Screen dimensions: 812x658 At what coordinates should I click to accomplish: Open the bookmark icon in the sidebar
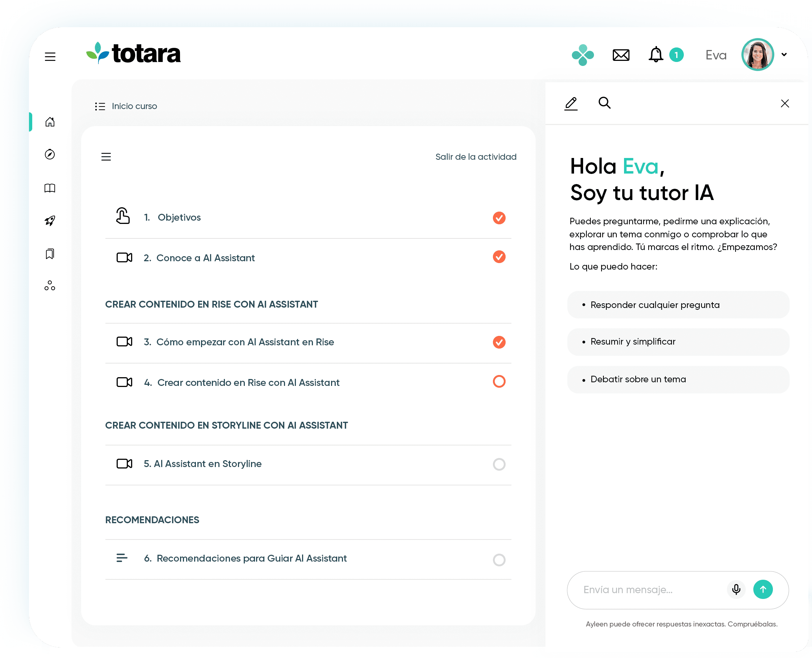click(x=50, y=254)
